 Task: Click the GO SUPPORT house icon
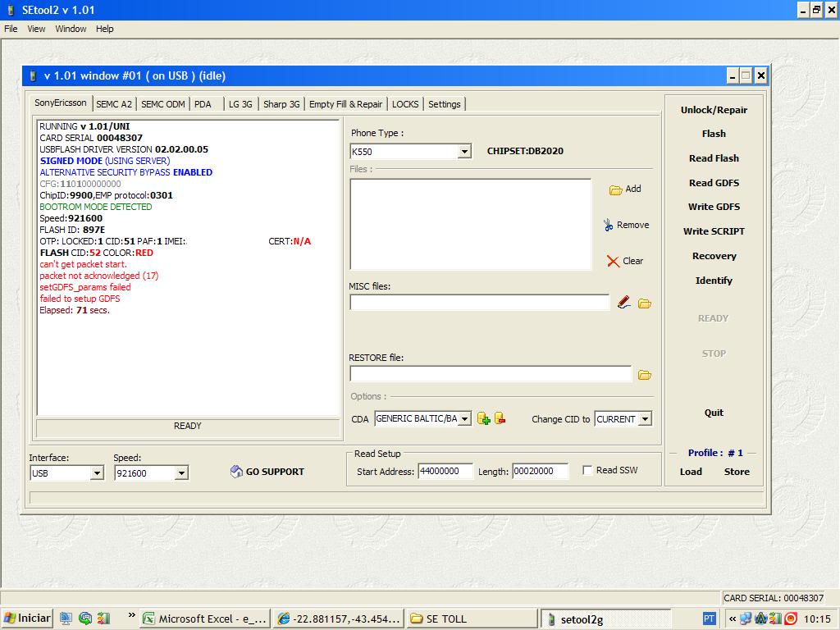coord(236,472)
